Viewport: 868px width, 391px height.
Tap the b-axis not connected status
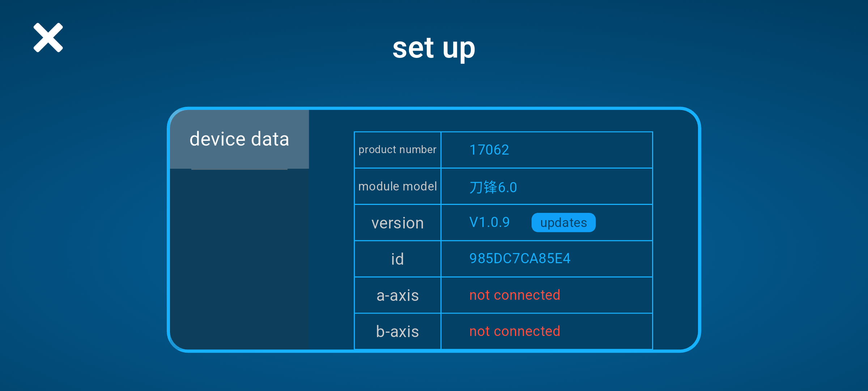(x=515, y=331)
